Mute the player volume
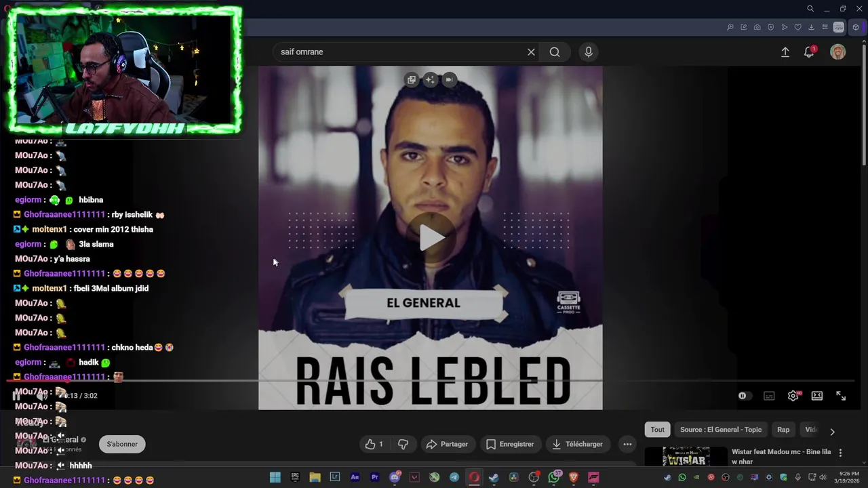The height and width of the screenshot is (488, 868). click(x=41, y=396)
